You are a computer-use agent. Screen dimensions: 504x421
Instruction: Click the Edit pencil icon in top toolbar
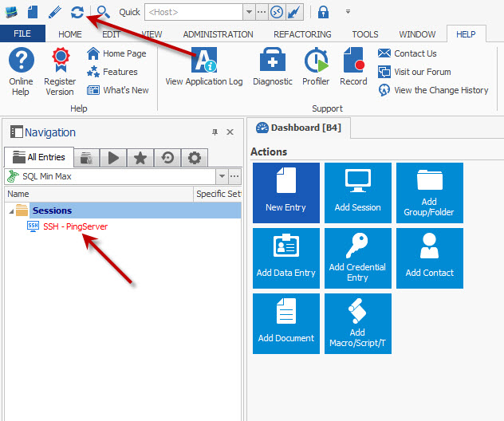(x=55, y=12)
